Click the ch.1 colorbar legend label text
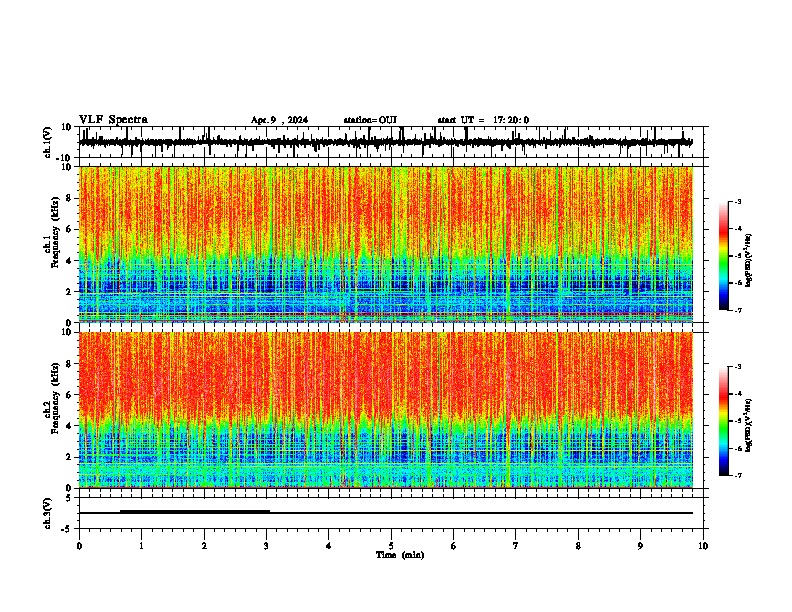 click(749, 260)
